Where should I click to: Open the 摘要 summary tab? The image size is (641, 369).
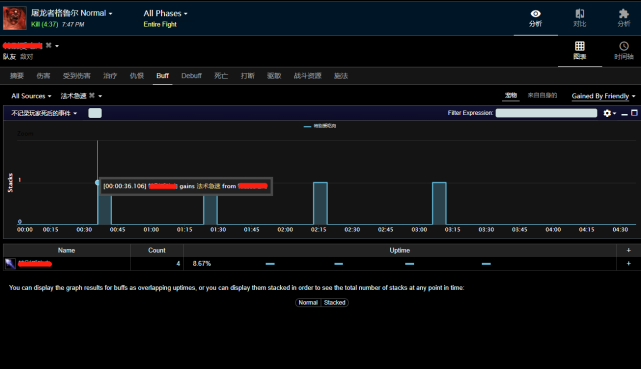[x=17, y=76]
